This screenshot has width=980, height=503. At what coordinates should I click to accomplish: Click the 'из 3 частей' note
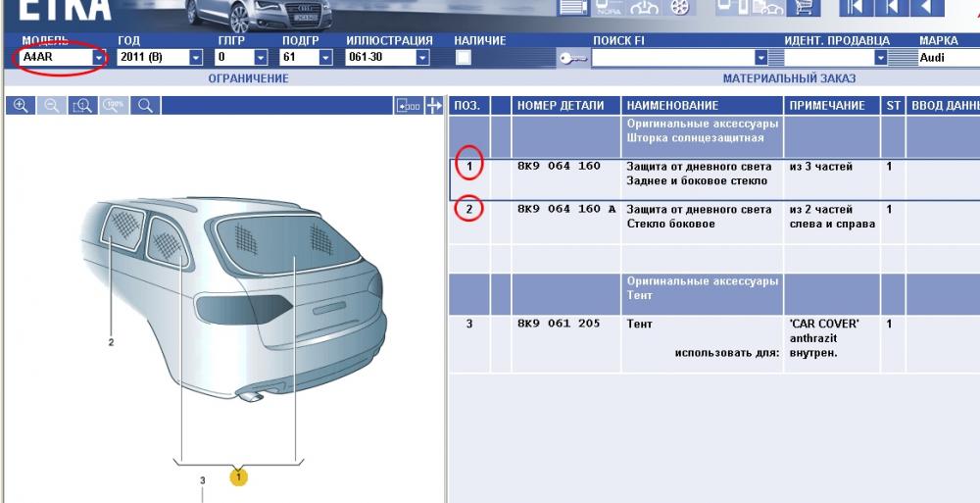pos(820,167)
